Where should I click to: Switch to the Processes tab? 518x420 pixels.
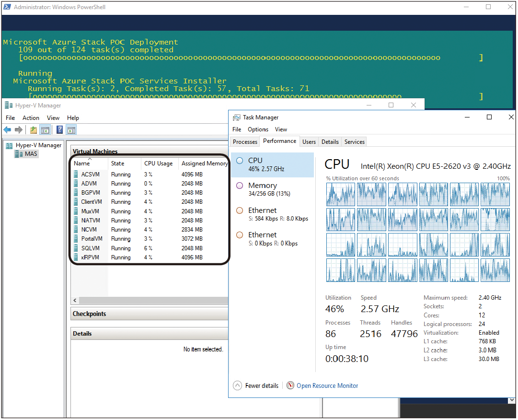pos(245,142)
